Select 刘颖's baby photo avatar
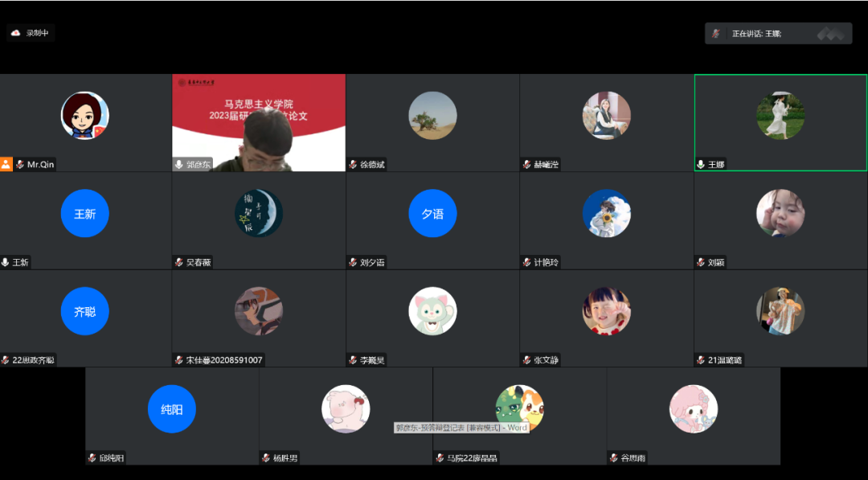The width and height of the screenshot is (868, 480). [780, 214]
